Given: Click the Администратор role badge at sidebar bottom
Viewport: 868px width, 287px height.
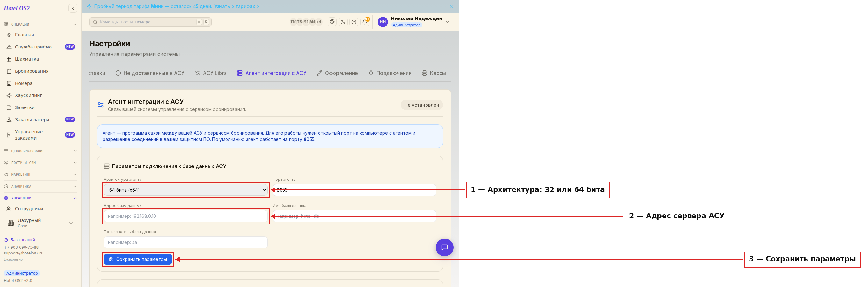Looking at the screenshot, I should (x=22, y=273).
